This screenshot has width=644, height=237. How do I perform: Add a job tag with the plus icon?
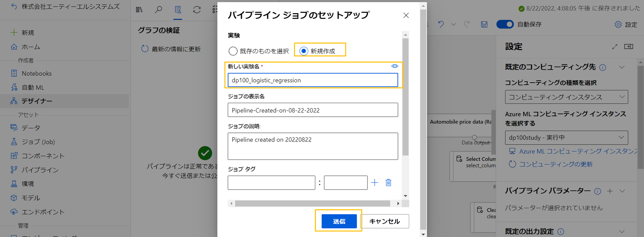(374, 183)
